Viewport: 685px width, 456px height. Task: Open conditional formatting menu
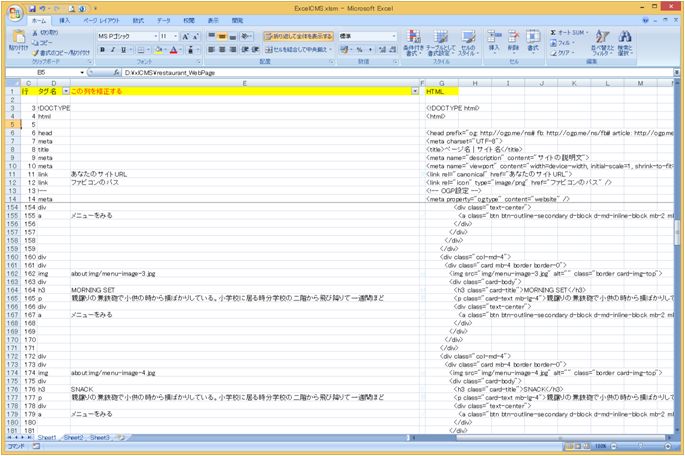413,43
